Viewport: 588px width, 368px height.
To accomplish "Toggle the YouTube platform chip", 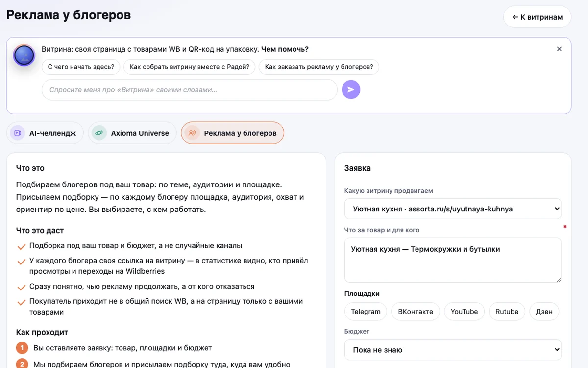I will pyautogui.click(x=464, y=312).
